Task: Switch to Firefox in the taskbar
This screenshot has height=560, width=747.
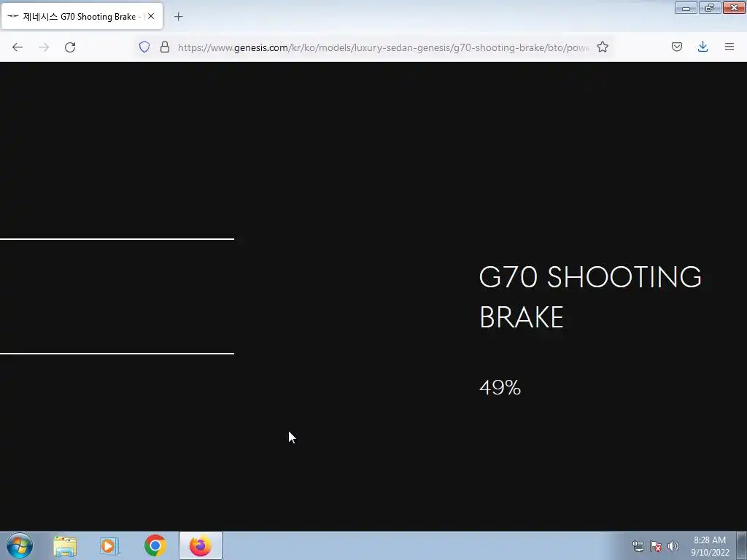Action: click(x=201, y=545)
